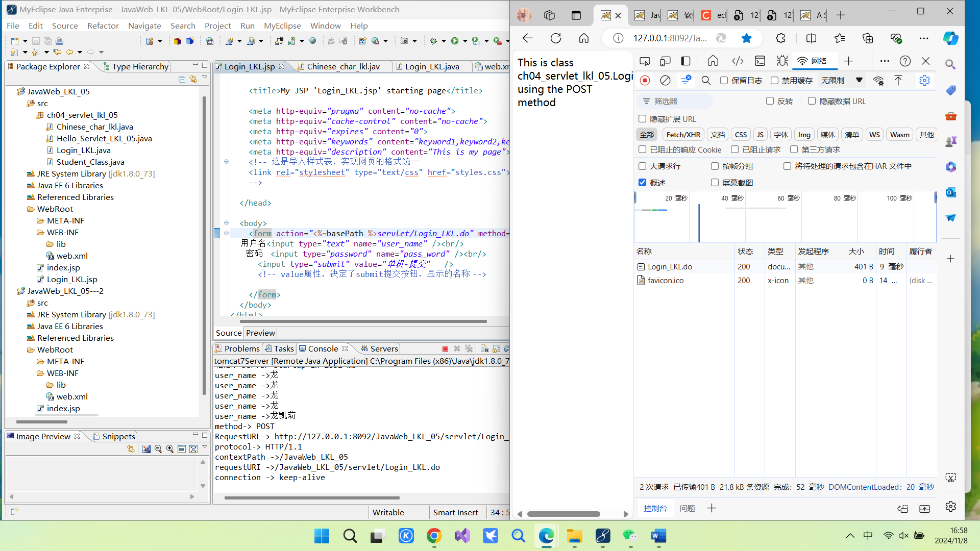Viewport: 980px width, 551px height.
Task: Open the Image Preview view menu triangle
Action: pyautogui.click(x=205, y=447)
